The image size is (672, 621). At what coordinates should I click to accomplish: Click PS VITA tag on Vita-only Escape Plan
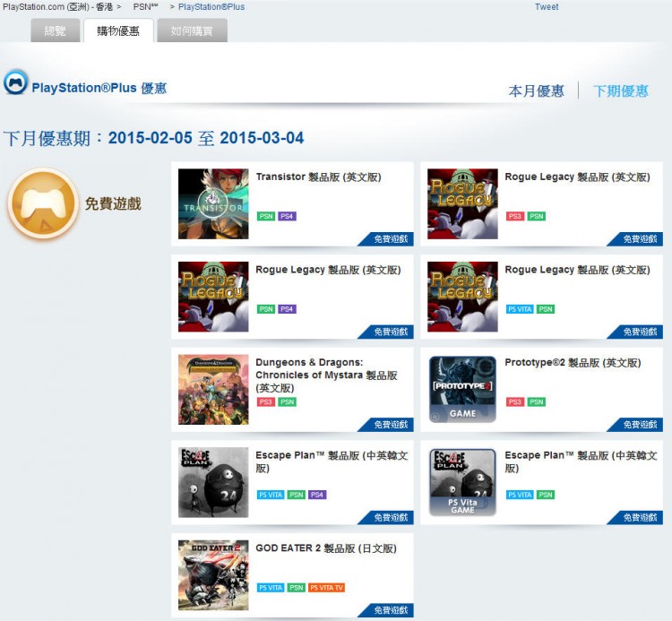[x=520, y=495]
